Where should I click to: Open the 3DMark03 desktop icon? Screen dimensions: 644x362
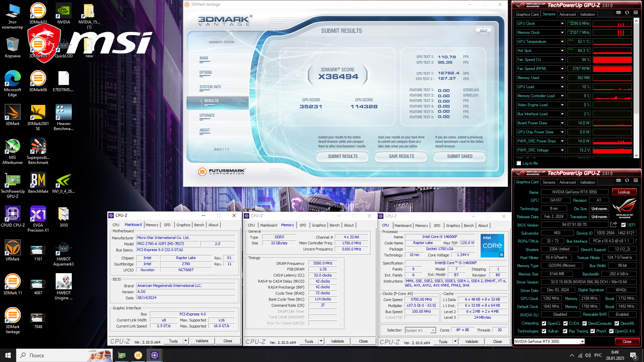coord(38,13)
